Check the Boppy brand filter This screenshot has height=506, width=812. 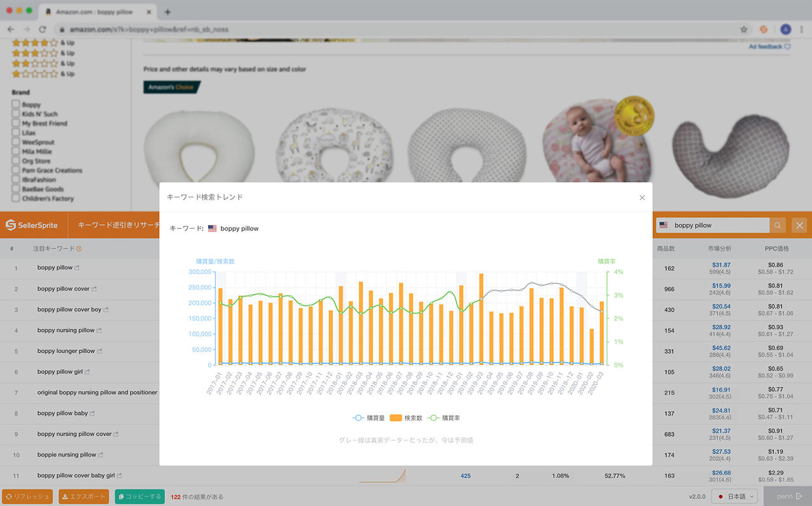coord(15,105)
